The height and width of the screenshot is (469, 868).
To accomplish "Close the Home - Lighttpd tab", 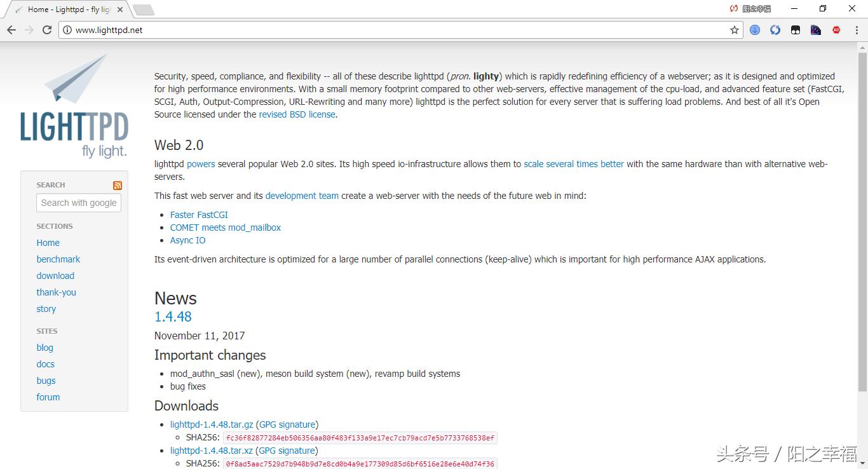I will coord(120,10).
